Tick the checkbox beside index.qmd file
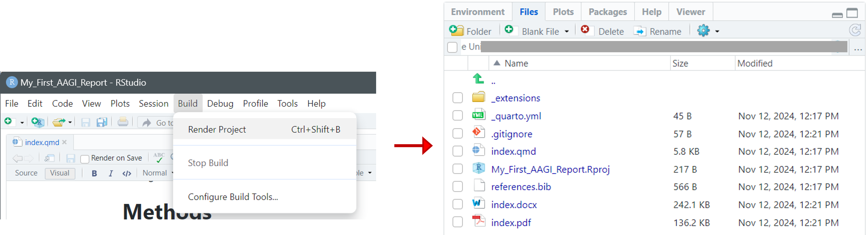Viewport: 868px width, 235px height. tap(457, 151)
